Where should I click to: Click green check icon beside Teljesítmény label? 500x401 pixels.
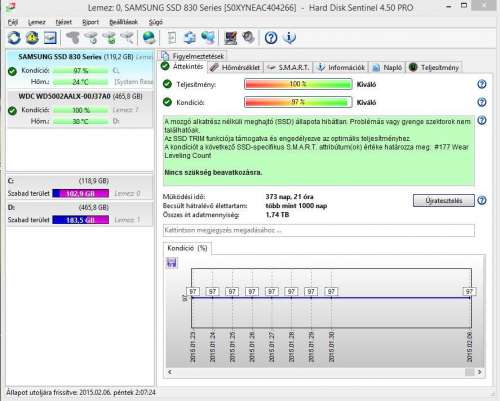167,84
